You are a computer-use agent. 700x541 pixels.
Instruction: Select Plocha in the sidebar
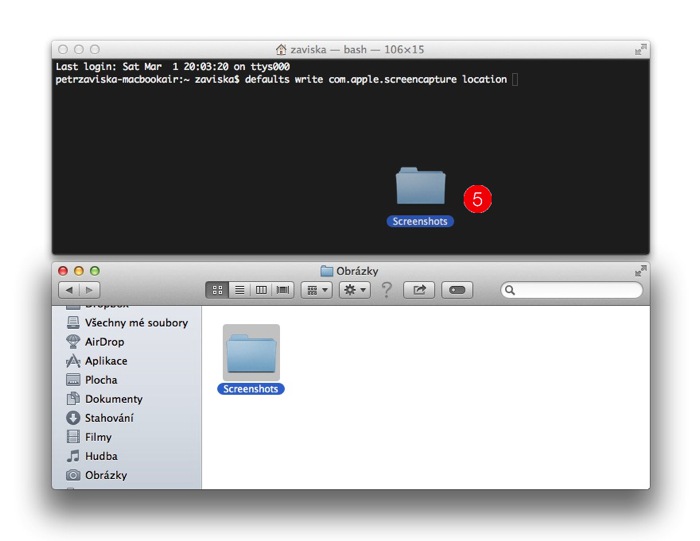pyautogui.click(x=100, y=380)
